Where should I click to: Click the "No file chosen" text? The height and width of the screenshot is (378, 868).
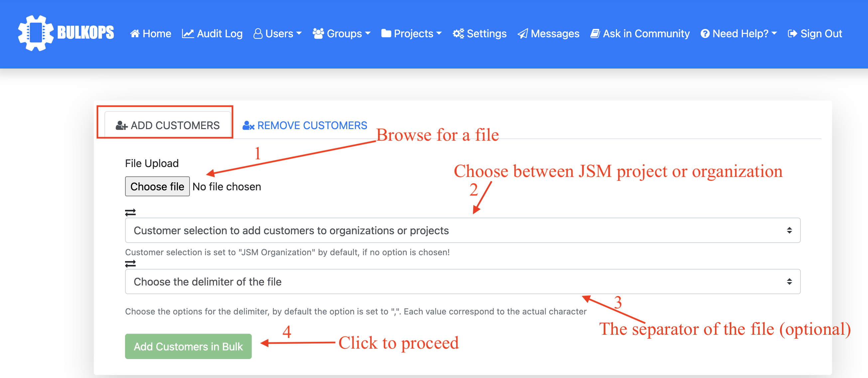[x=227, y=186]
